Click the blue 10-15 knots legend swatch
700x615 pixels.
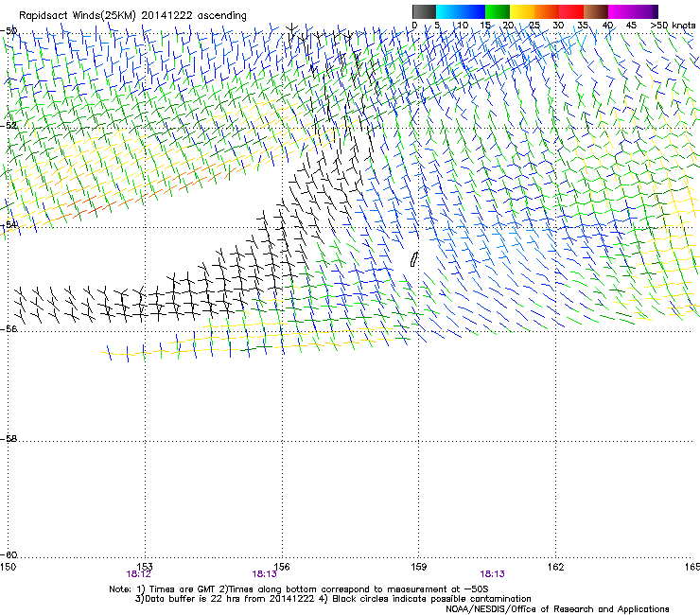[x=473, y=11]
